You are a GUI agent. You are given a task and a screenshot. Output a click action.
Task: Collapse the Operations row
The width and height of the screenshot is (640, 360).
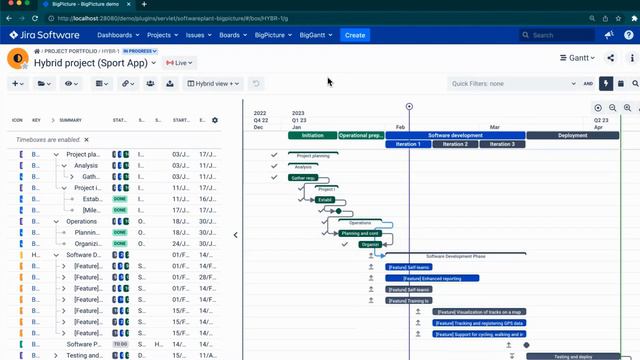click(56, 222)
